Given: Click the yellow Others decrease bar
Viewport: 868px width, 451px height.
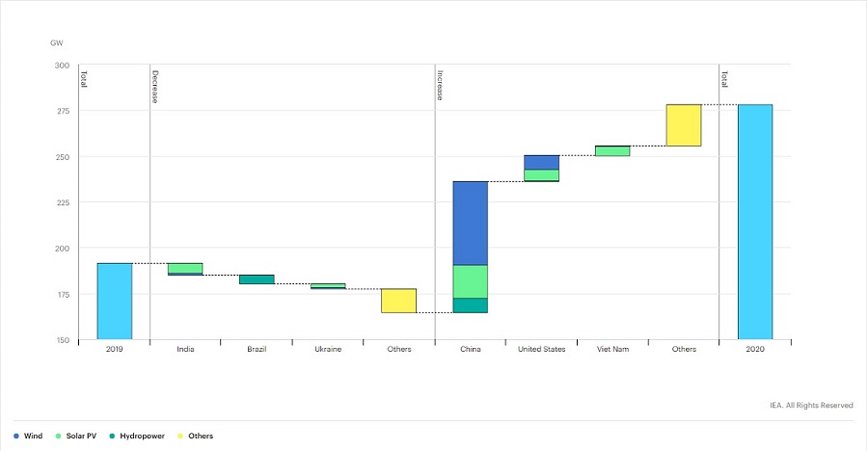Looking at the screenshot, I should pos(398,301).
